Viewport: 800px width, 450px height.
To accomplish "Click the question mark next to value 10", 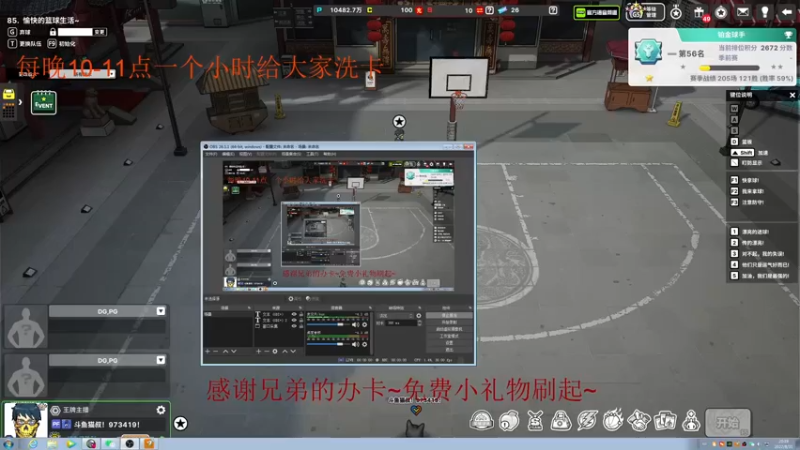I will (x=489, y=10).
